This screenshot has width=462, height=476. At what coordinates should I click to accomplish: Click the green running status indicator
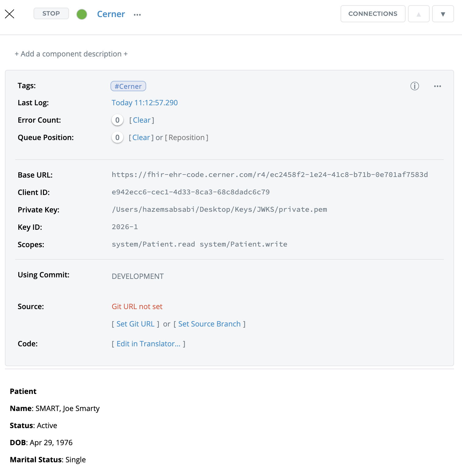coord(82,14)
